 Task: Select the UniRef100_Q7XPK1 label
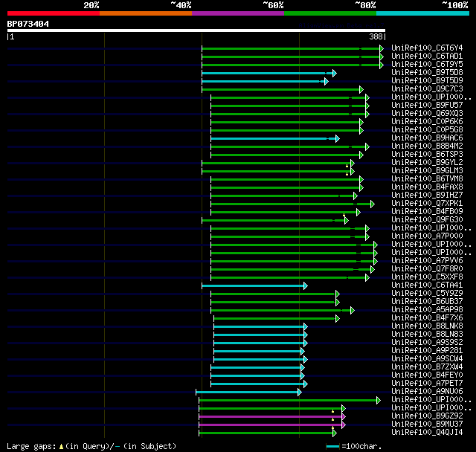click(x=427, y=204)
